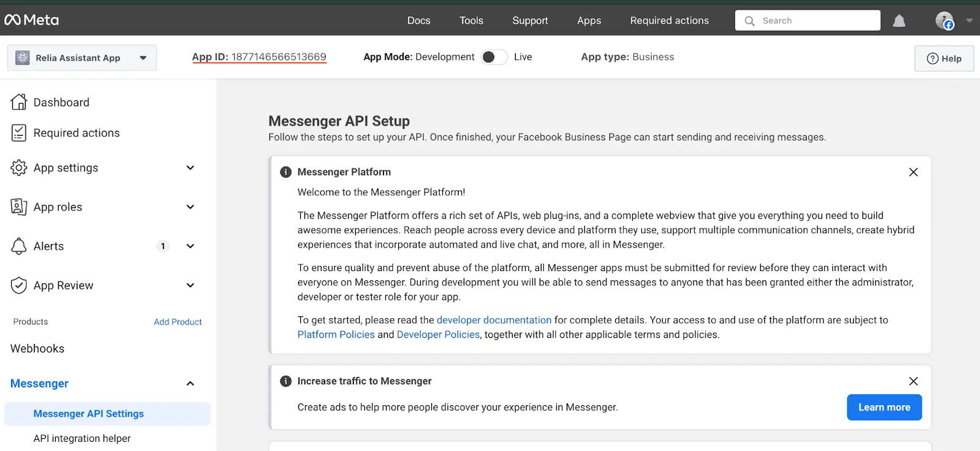Screen dimensions: 980x451
Task: Click the Learn more button
Action: pyautogui.click(x=884, y=408)
